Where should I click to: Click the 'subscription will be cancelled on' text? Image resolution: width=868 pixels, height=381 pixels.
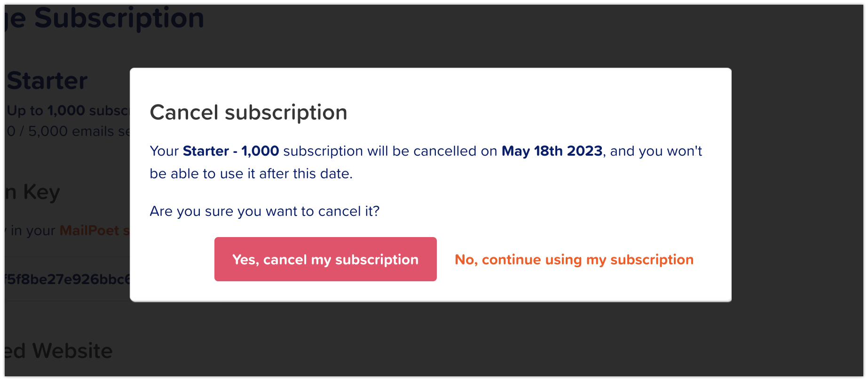(390, 151)
